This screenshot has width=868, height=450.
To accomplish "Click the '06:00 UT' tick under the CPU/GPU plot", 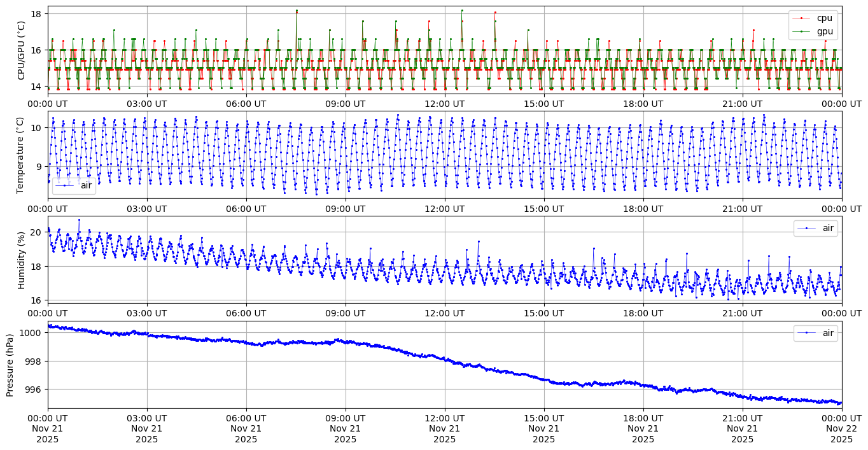I will [x=246, y=103].
